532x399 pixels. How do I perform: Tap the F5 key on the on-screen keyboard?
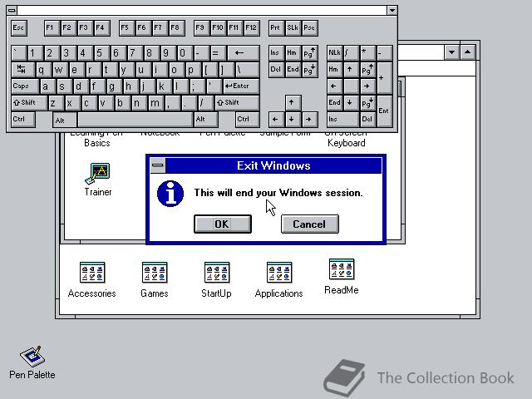pos(126,27)
